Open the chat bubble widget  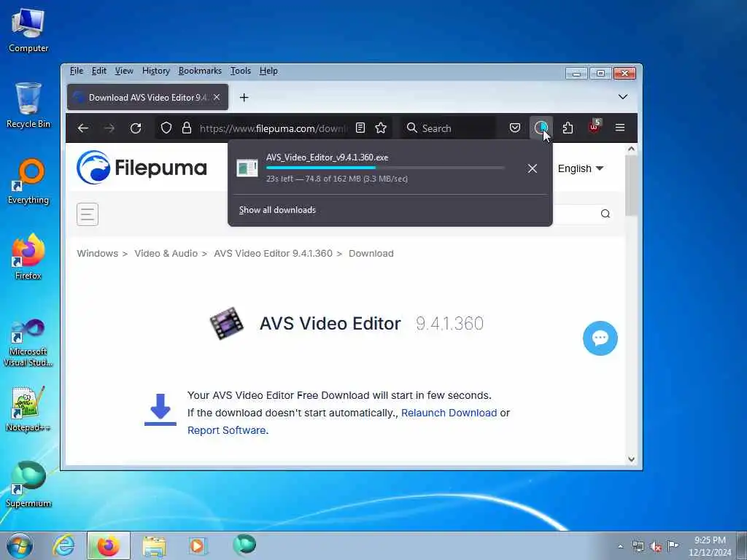click(x=600, y=338)
